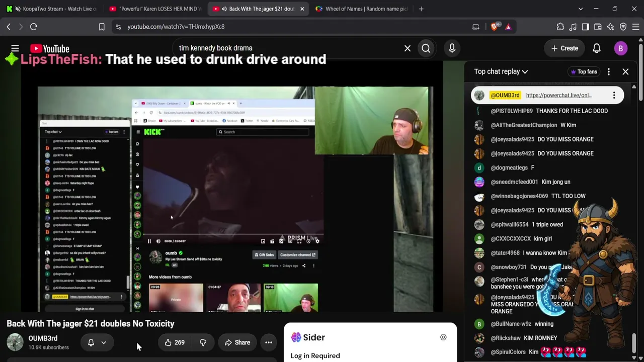Screen dimensions: 644x362
Task: Open chat replay options three-dot menu
Action: pyautogui.click(x=609, y=71)
